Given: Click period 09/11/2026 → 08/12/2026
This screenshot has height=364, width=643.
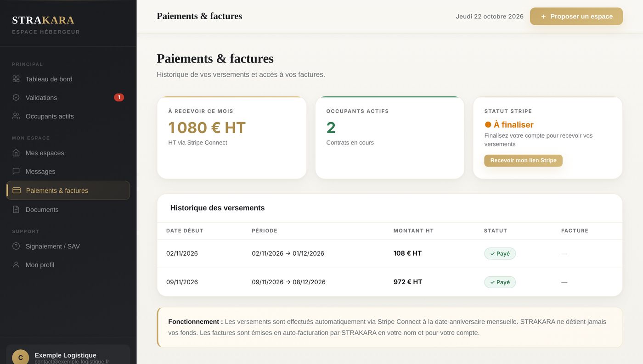Looking at the screenshot, I should [x=288, y=282].
